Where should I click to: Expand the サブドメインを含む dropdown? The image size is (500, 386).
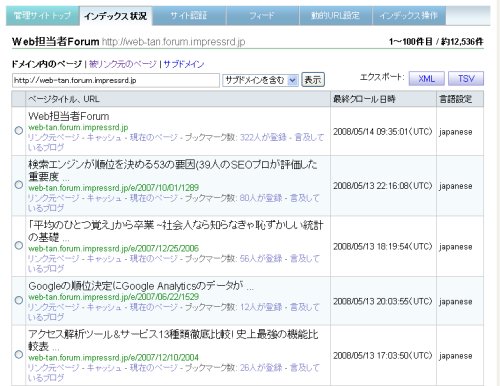click(260, 80)
